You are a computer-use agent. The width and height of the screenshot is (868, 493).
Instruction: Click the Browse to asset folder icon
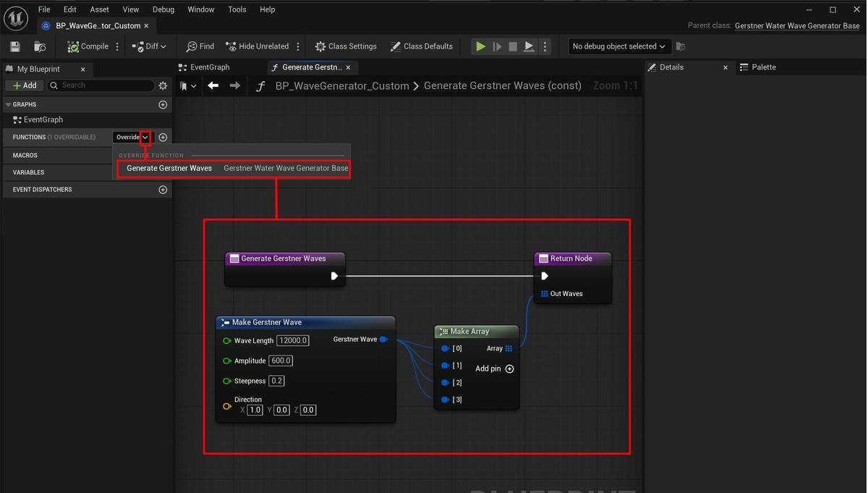click(x=40, y=46)
